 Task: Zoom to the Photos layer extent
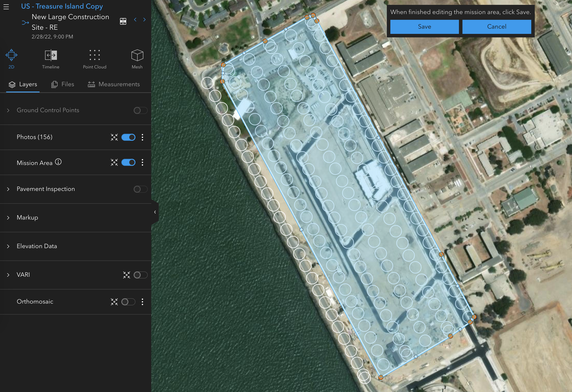pos(114,137)
